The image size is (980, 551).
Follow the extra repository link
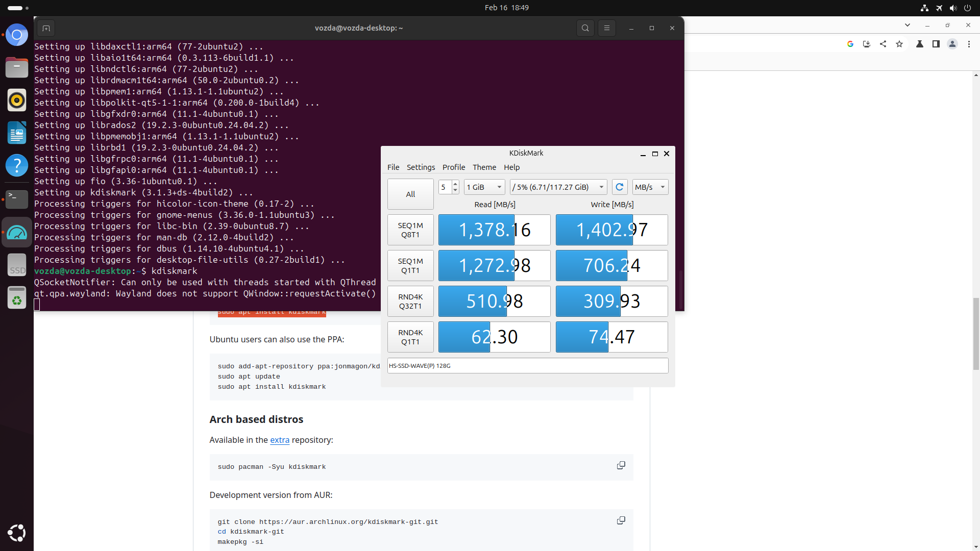279,440
